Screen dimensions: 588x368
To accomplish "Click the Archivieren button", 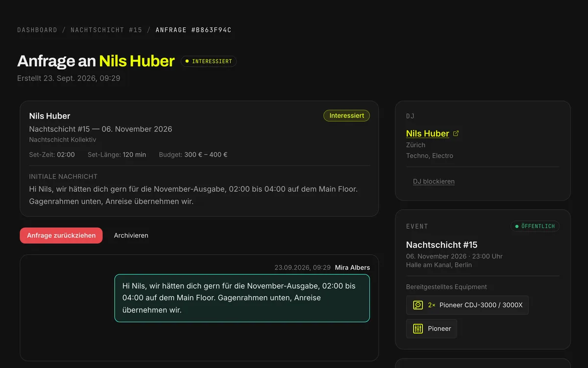I will click(131, 236).
